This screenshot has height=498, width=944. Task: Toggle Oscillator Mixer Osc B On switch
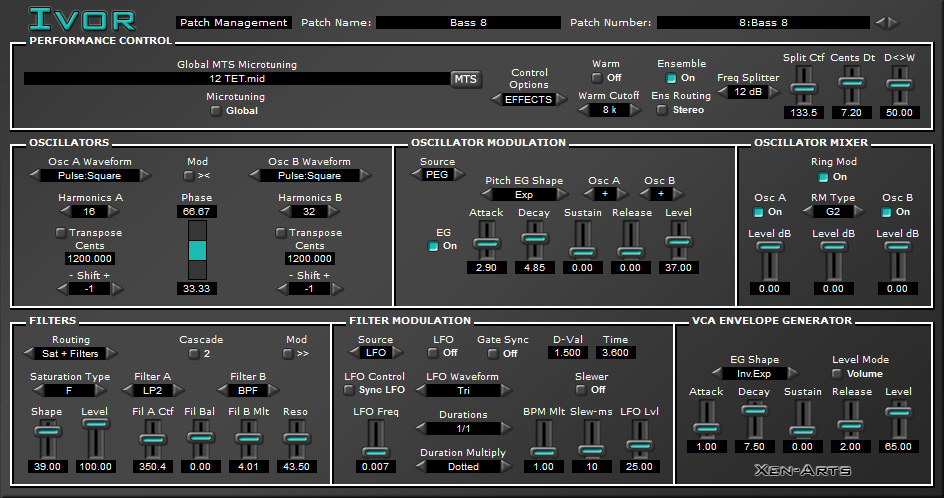pyautogui.click(x=886, y=212)
